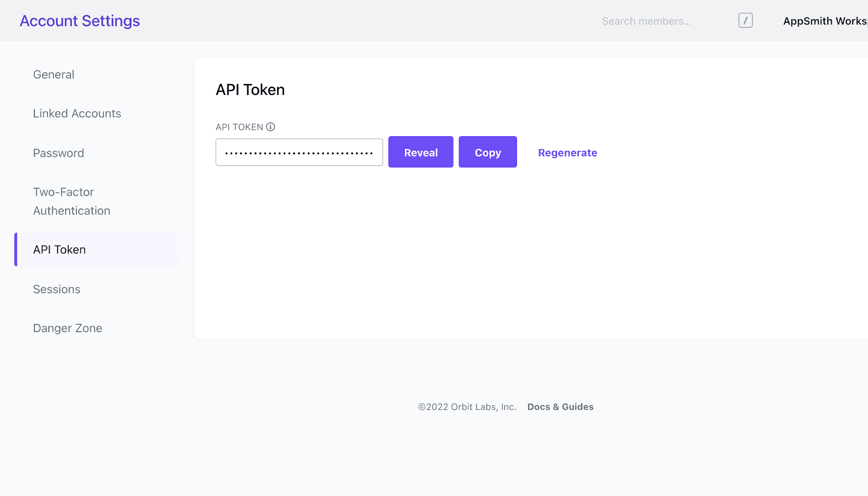Navigate to Password settings
The height and width of the screenshot is (496, 868).
pos(59,154)
